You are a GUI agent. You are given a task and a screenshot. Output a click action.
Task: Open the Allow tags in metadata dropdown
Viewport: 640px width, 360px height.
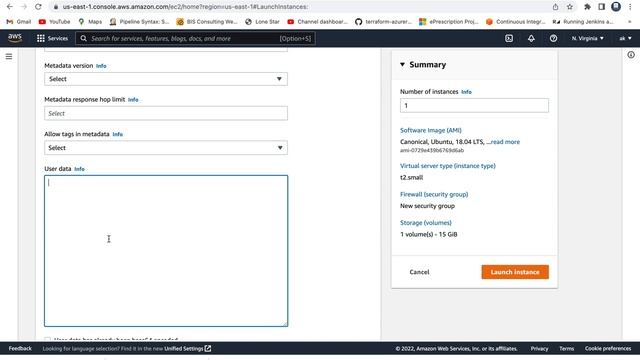166,148
